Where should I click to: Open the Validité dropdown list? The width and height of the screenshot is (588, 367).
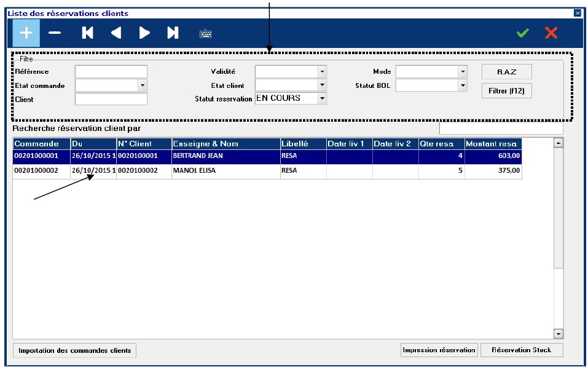click(x=322, y=71)
